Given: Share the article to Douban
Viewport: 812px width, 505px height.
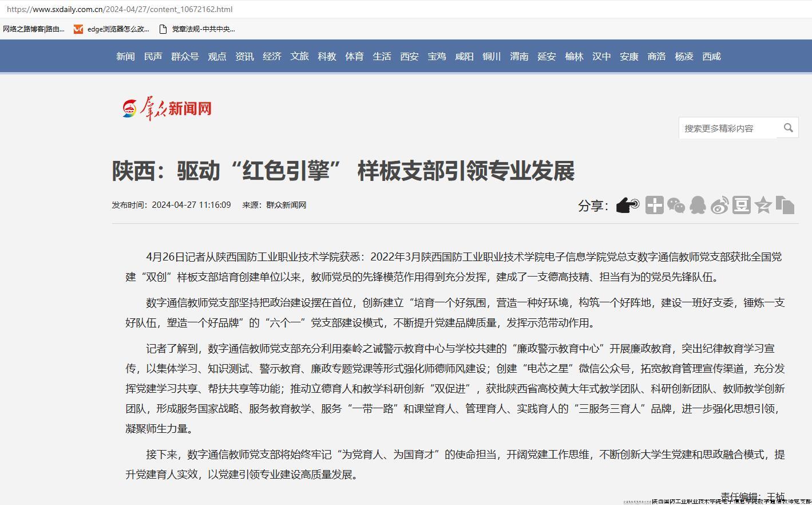Looking at the screenshot, I should tap(741, 205).
